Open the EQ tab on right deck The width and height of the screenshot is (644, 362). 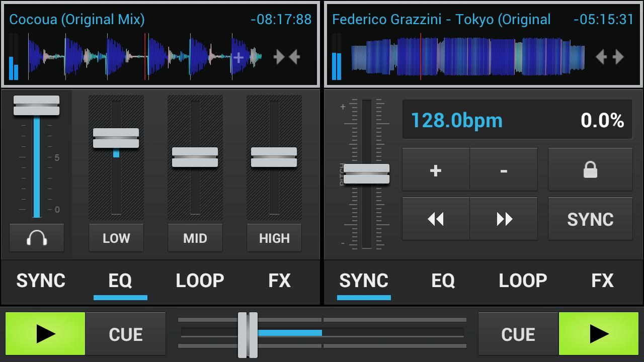pos(443,281)
